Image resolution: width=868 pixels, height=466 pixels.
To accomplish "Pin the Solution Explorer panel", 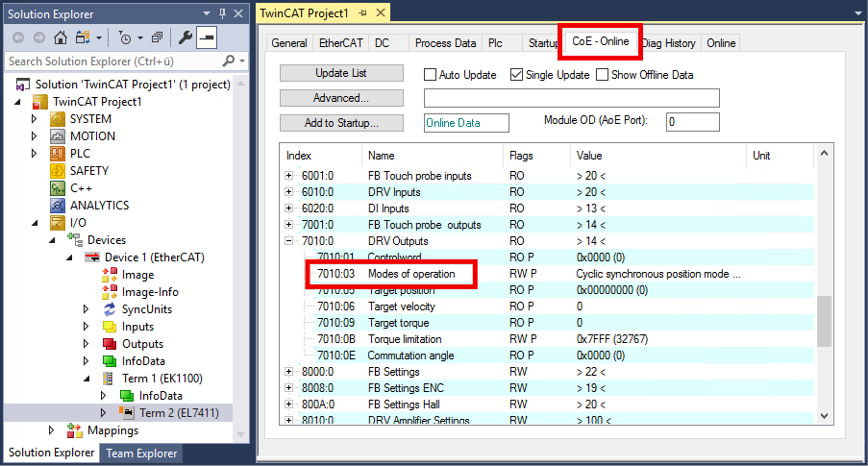I will 223,13.
